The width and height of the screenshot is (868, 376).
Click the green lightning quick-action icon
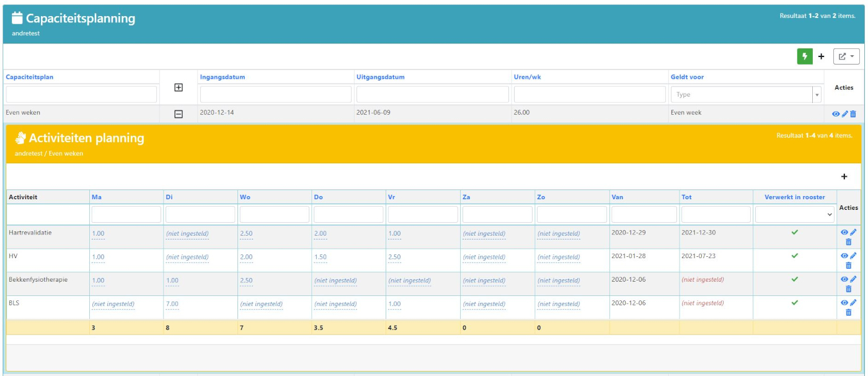[804, 56]
